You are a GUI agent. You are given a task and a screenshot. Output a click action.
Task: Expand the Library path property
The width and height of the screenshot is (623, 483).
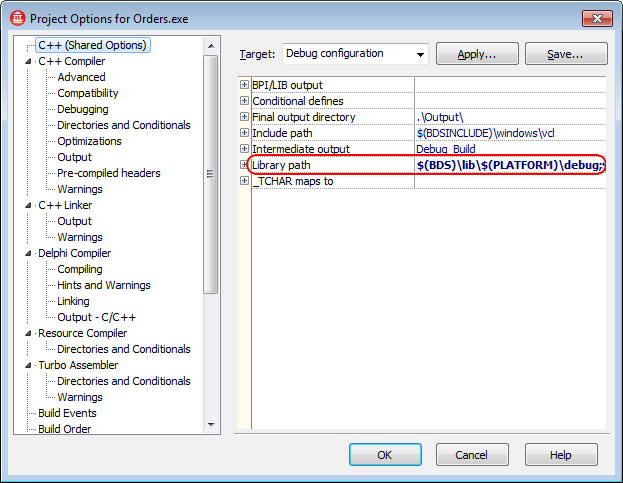(x=244, y=164)
